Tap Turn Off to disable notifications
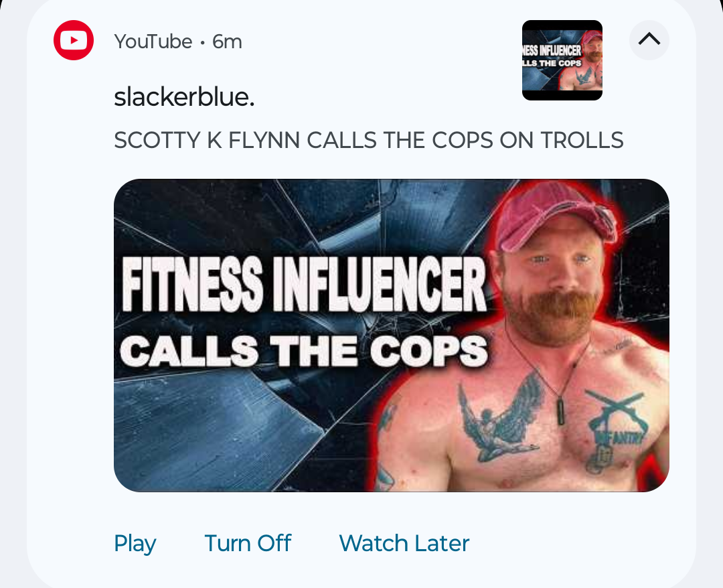Screen dimensions: 723x588 (x=248, y=543)
